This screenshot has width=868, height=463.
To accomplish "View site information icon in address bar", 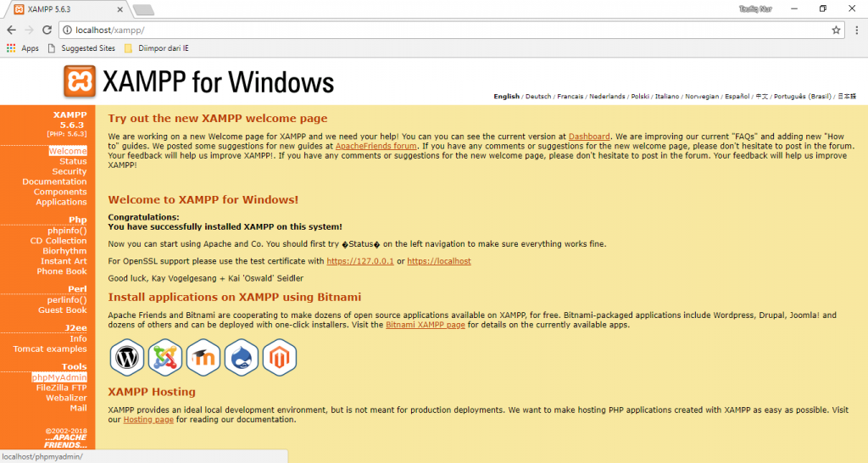I will pos(67,30).
